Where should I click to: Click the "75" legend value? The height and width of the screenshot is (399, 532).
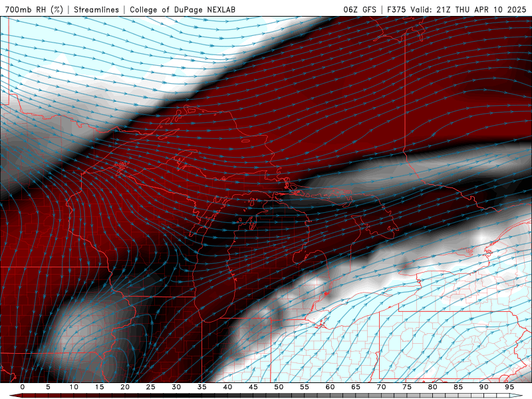[406, 387]
